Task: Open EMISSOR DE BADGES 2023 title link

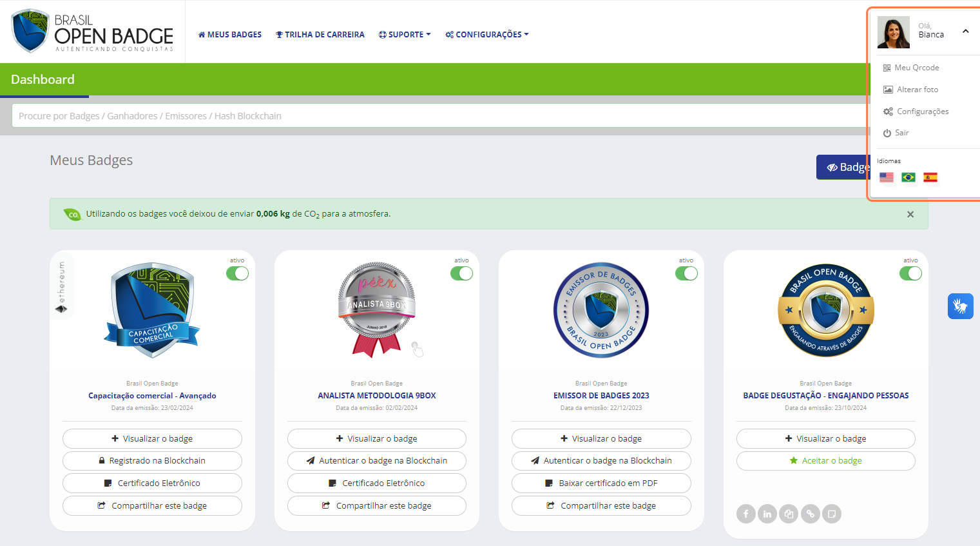Action: [601, 396]
